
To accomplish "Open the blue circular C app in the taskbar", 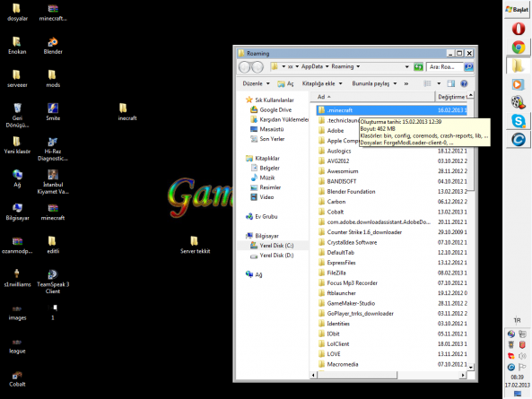I will click(x=518, y=139).
